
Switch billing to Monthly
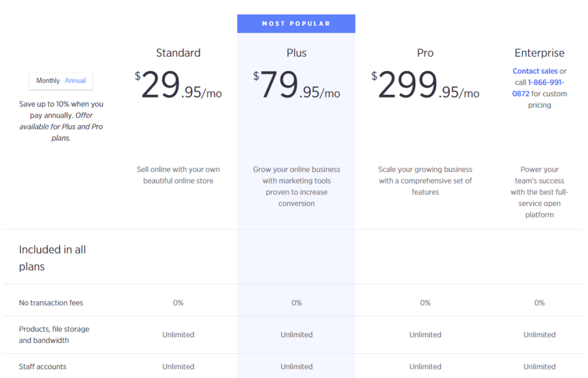(48, 81)
